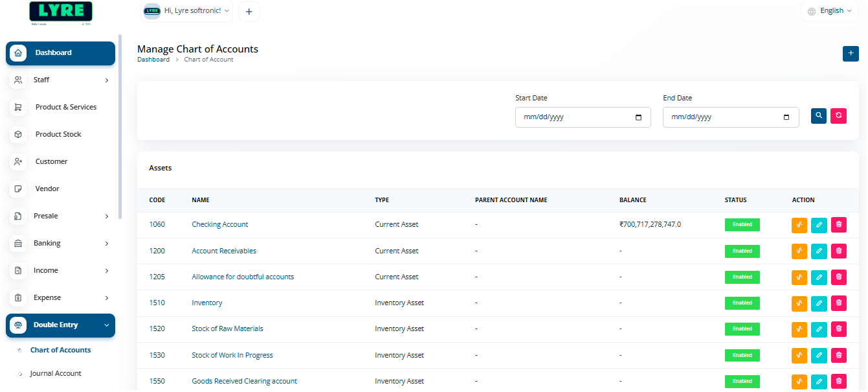Select Journal Account under Double Entry
This screenshot has height=392, width=868.
(55, 373)
